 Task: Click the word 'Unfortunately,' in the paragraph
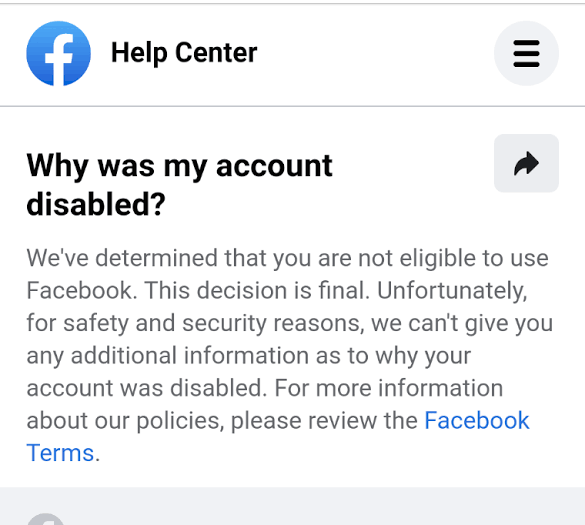coord(452,291)
